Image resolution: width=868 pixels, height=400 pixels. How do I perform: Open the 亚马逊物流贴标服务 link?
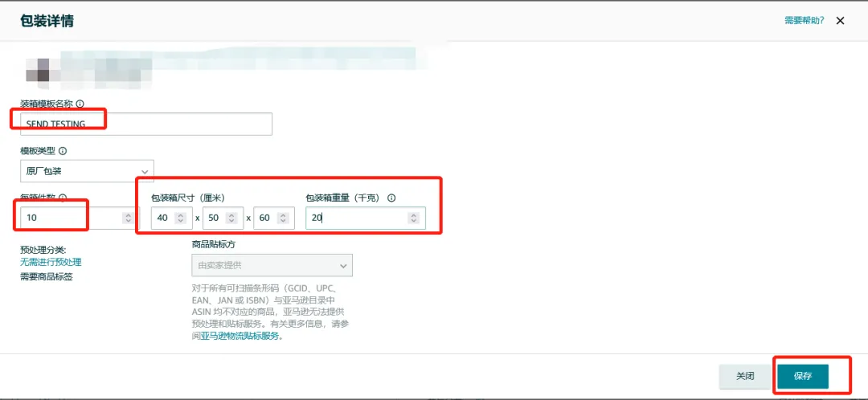click(240, 335)
